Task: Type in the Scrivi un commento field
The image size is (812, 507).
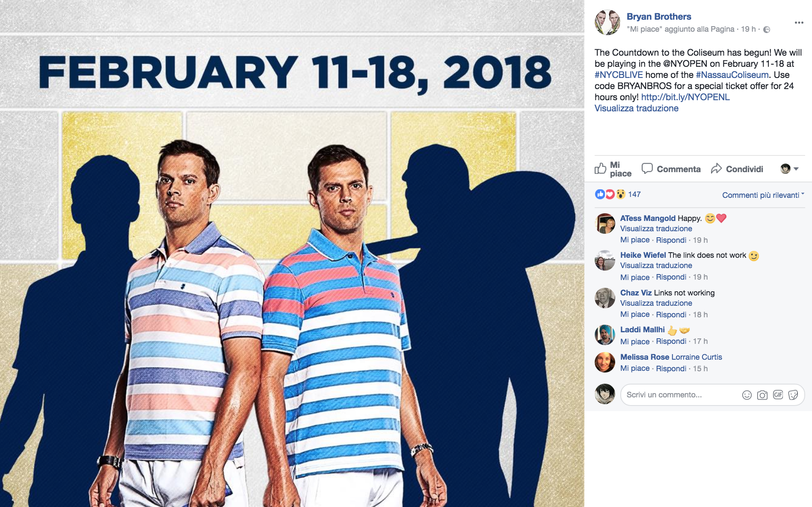Action: [x=680, y=395]
